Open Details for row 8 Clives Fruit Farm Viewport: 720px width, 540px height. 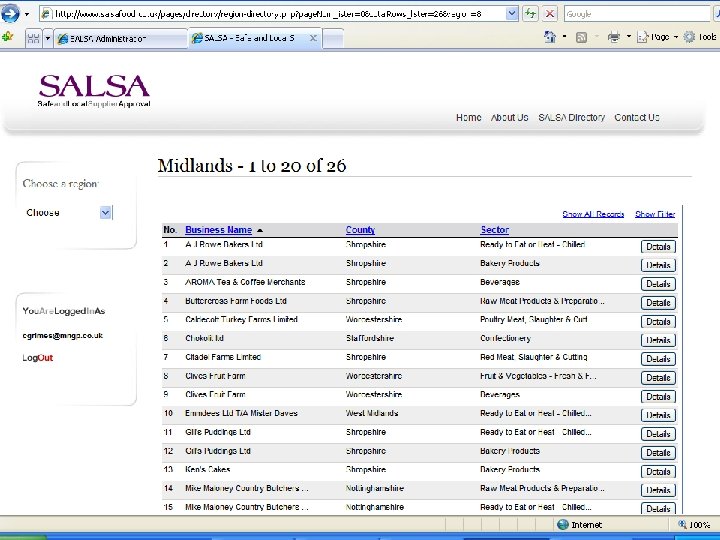tap(658, 378)
